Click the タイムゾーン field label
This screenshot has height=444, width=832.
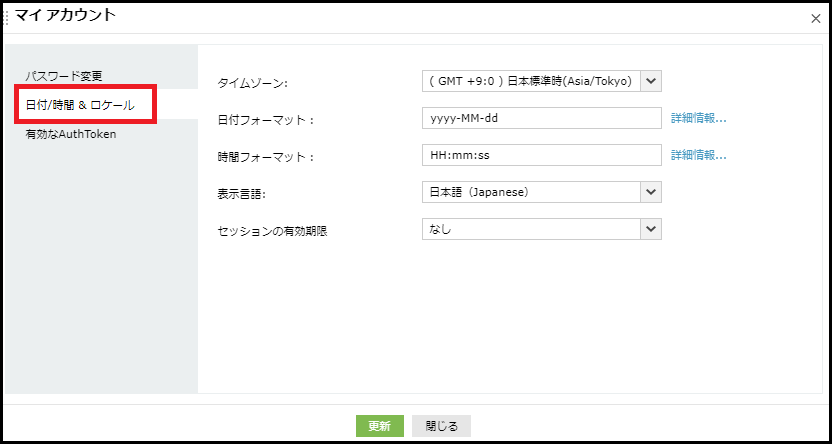point(252,83)
